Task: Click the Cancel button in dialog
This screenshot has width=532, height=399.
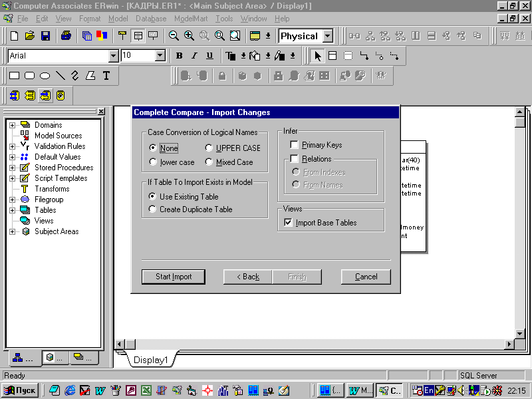Action: (x=366, y=277)
